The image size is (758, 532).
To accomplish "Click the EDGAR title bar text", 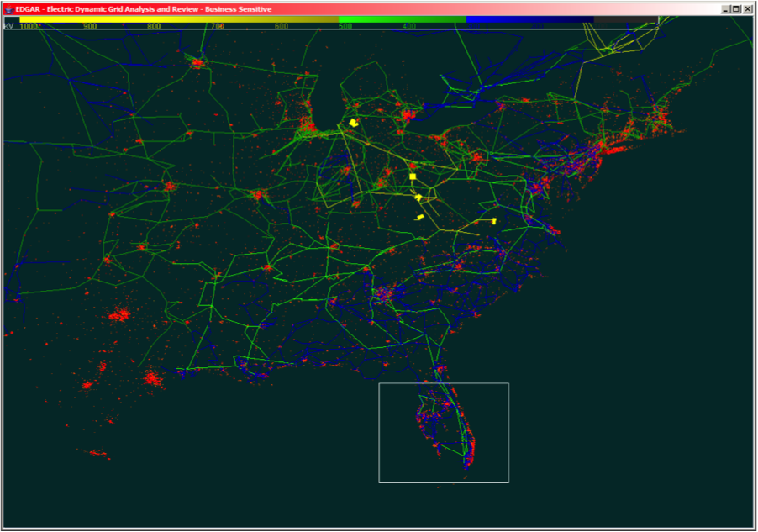I will pos(143,9).
